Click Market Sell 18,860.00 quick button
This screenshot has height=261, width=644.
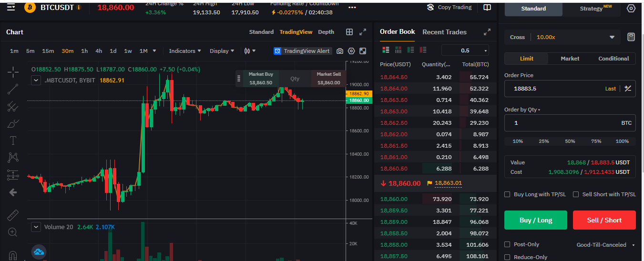328,79
